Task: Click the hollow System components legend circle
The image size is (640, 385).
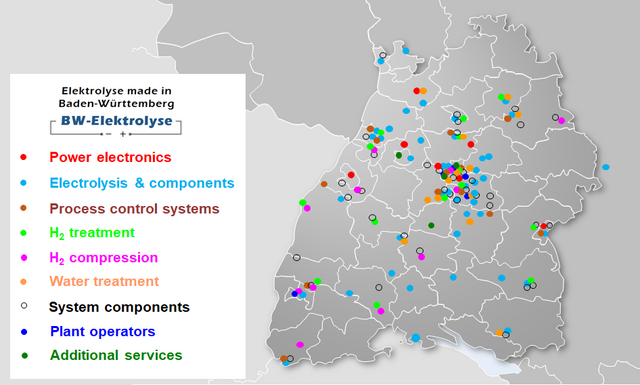Action: [x=24, y=305]
